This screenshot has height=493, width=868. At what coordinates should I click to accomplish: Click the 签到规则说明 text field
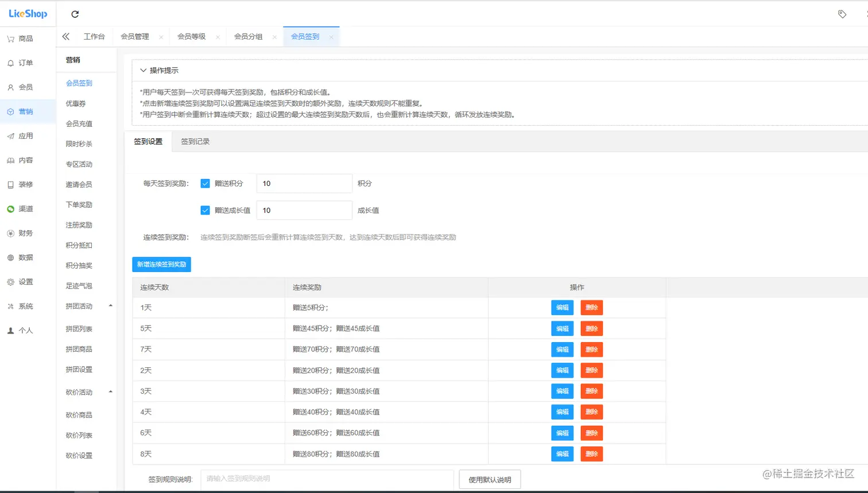[327, 479]
